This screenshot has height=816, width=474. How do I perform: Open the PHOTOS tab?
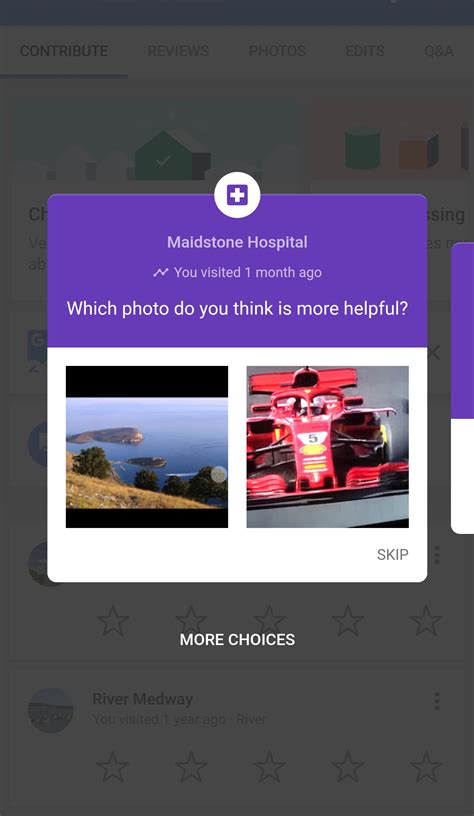(x=277, y=51)
